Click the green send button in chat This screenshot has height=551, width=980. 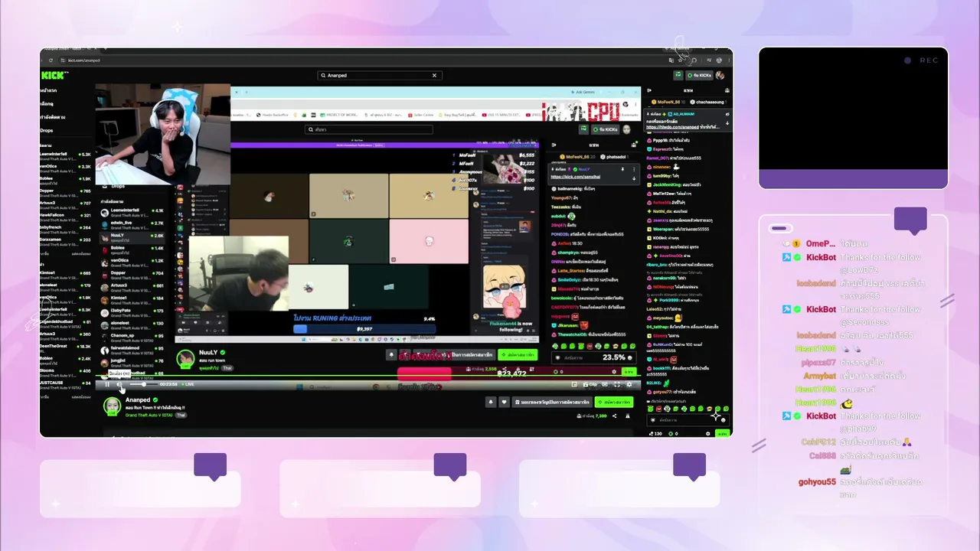(x=721, y=433)
